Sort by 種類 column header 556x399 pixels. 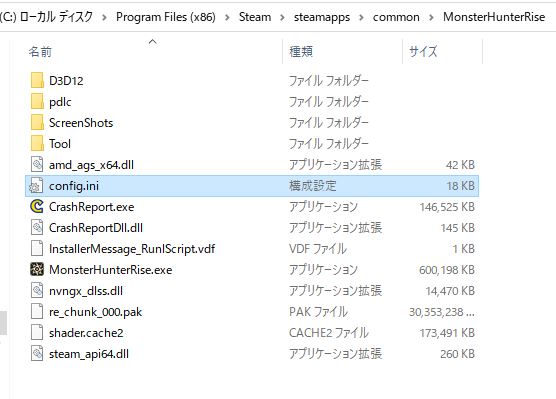point(301,52)
